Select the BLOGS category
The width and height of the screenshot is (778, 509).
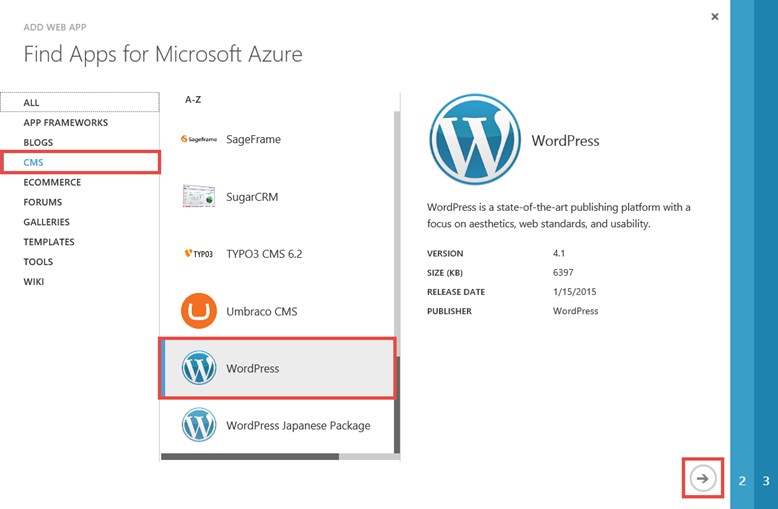(x=80, y=142)
